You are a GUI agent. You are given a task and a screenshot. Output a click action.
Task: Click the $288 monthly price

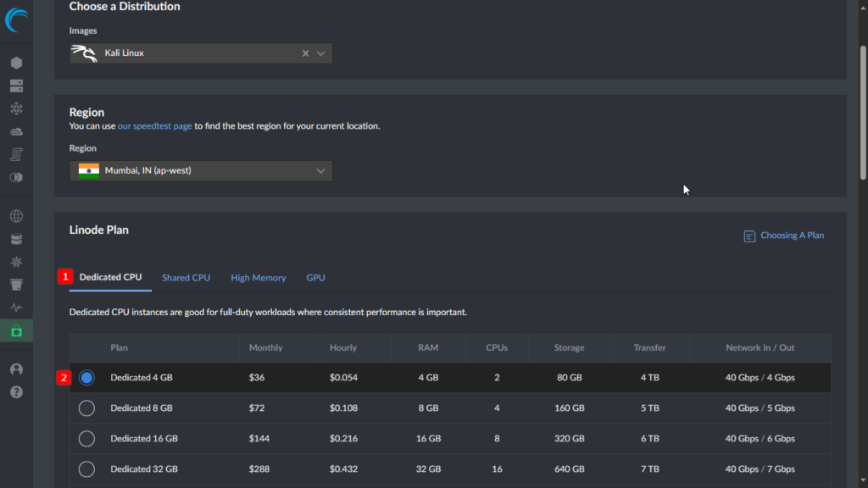259,469
